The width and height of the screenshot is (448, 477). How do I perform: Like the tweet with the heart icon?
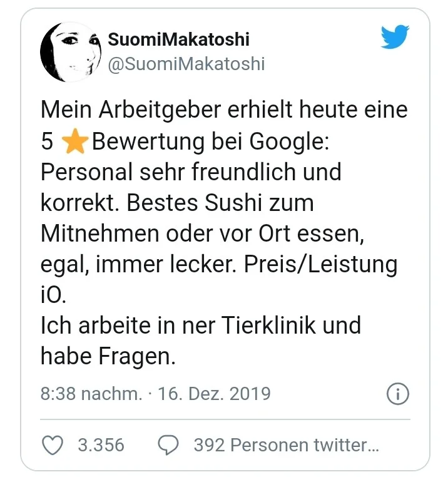coord(52,445)
